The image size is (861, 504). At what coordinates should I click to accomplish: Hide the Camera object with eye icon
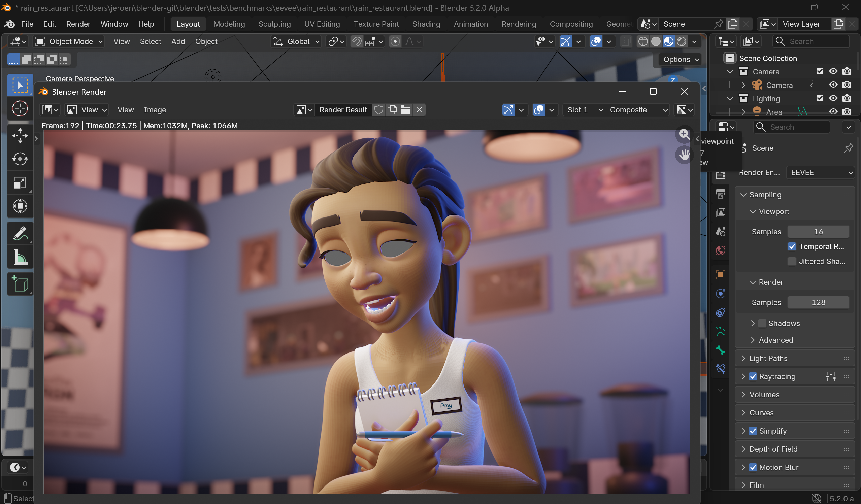click(833, 85)
